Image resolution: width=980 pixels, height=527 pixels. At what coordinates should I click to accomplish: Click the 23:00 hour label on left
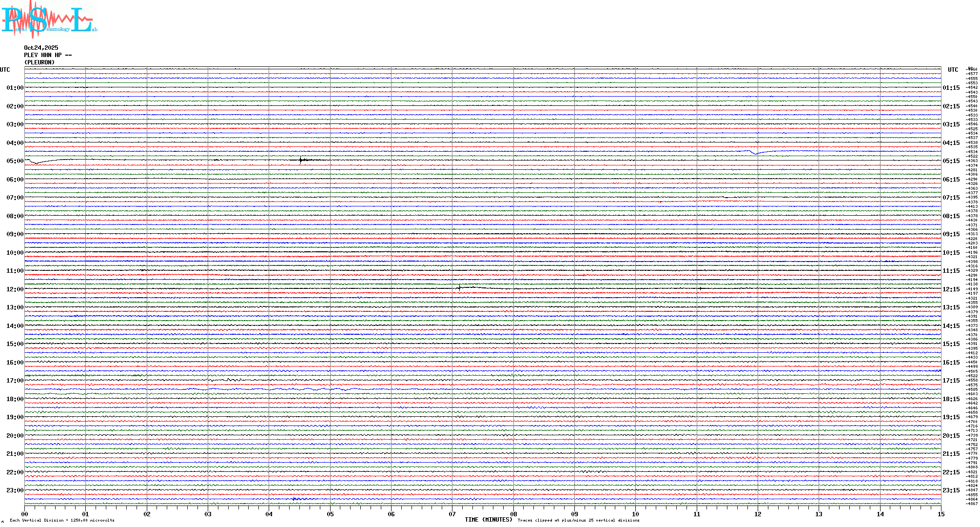[x=15, y=490]
